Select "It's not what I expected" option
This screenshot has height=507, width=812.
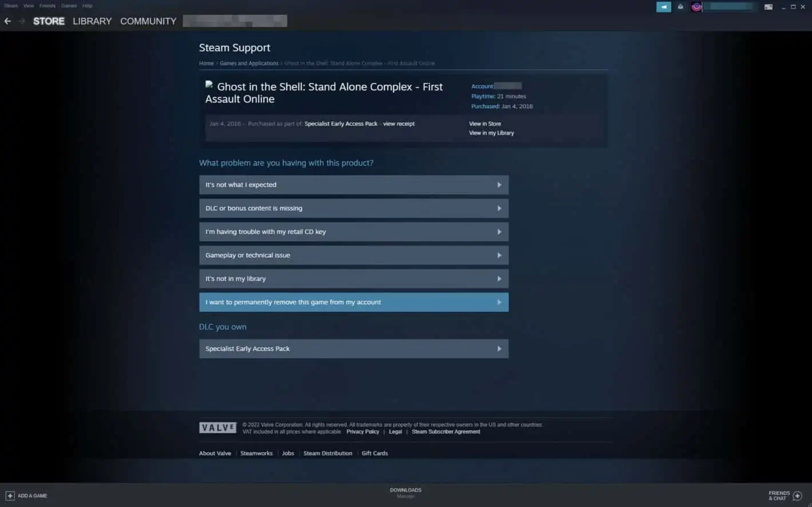[x=353, y=185]
